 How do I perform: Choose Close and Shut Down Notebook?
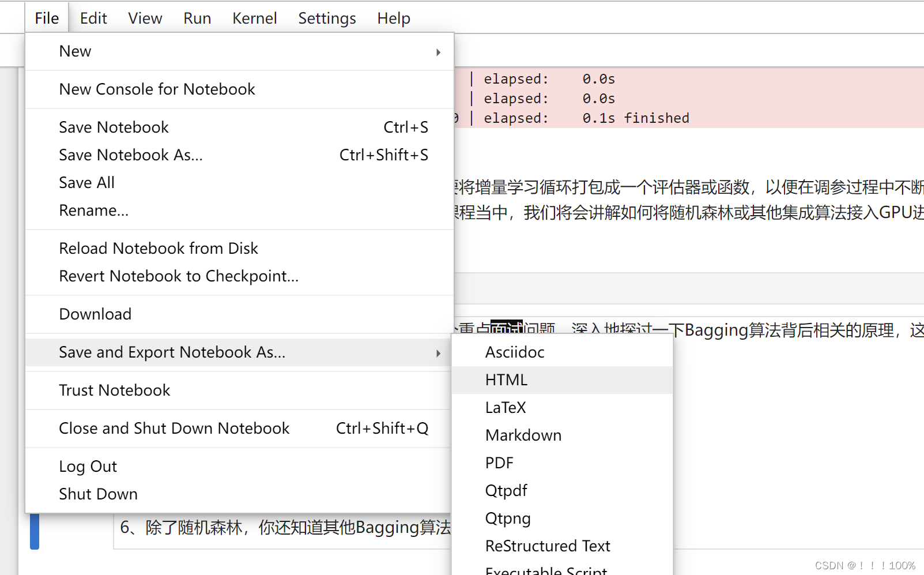[174, 428]
